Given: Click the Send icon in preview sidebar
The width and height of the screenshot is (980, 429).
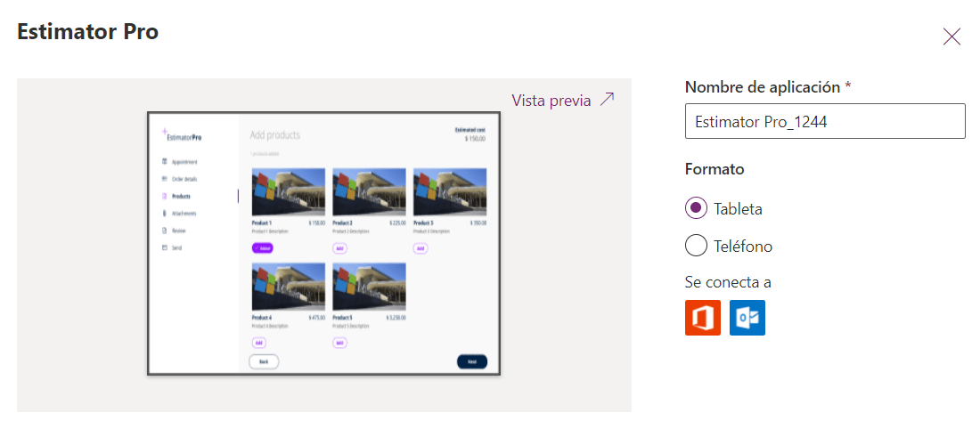Looking at the screenshot, I should [165, 247].
